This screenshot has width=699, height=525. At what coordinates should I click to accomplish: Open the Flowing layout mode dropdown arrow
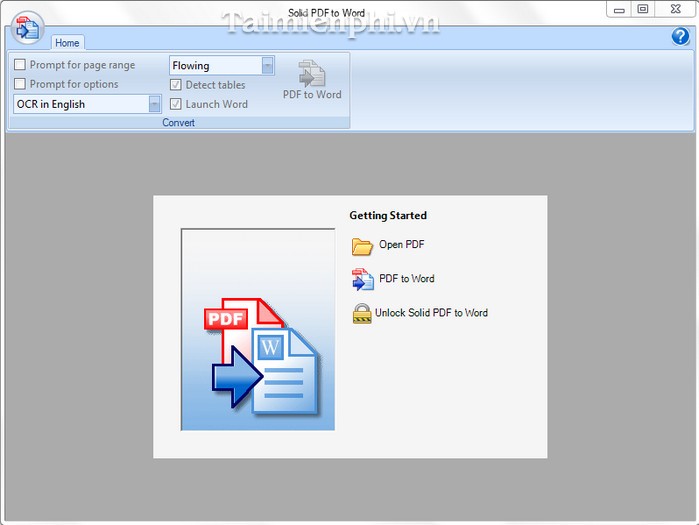[x=267, y=66]
